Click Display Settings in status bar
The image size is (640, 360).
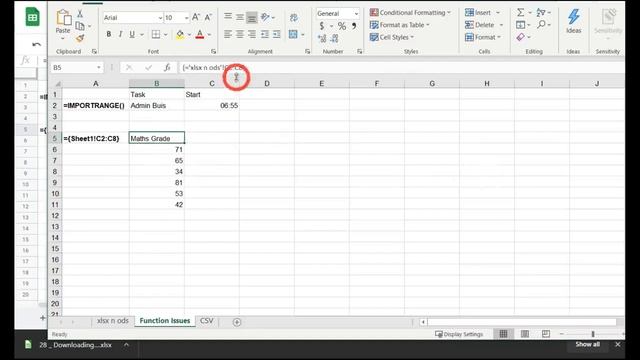pyautogui.click(x=459, y=334)
